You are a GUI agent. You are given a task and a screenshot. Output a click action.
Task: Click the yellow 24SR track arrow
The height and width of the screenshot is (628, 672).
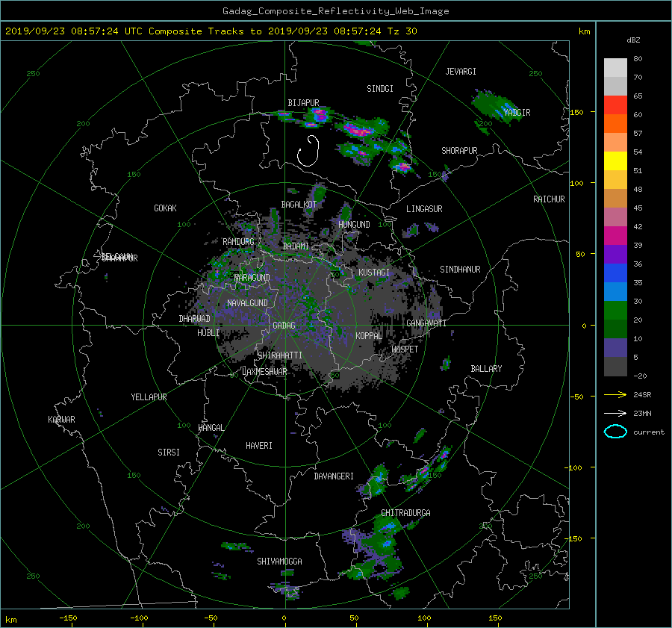click(x=615, y=394)
